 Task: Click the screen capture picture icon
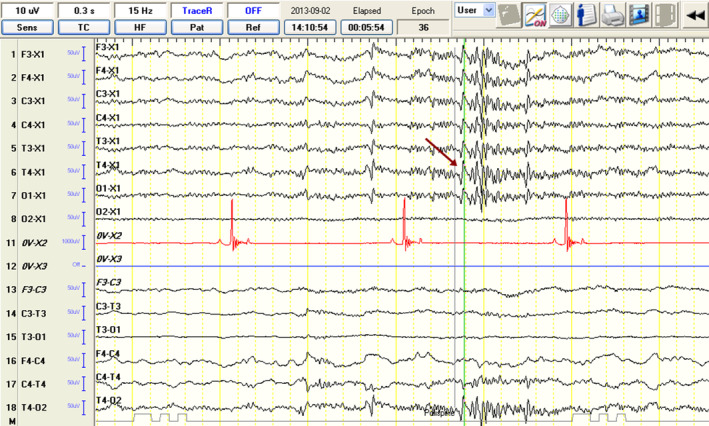click(637, 14)
